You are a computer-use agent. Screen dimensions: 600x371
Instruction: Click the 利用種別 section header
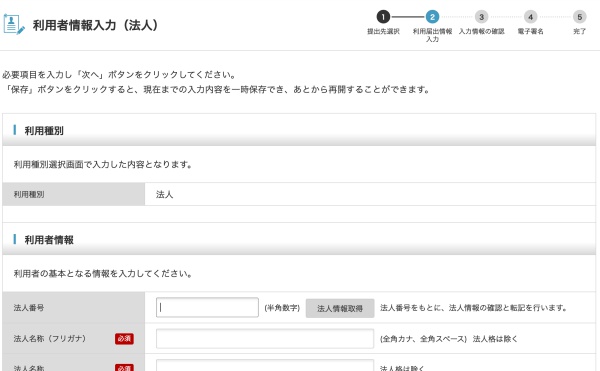(299, 130)
